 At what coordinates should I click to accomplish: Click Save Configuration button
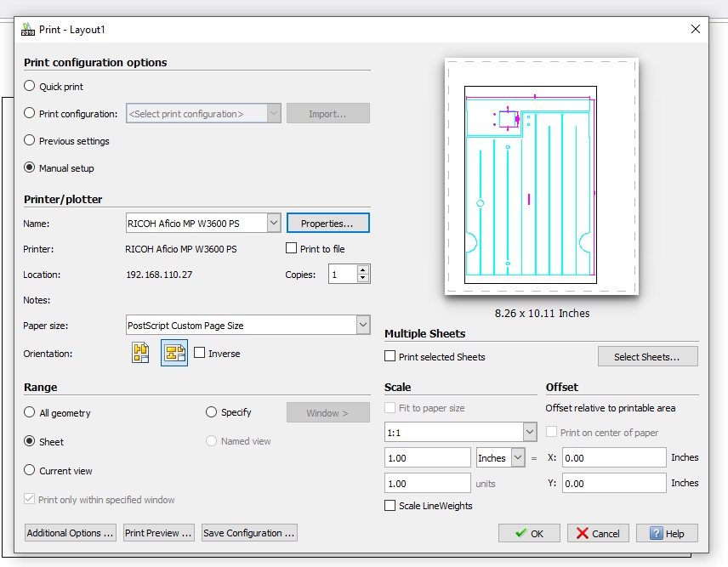(249, 533)
